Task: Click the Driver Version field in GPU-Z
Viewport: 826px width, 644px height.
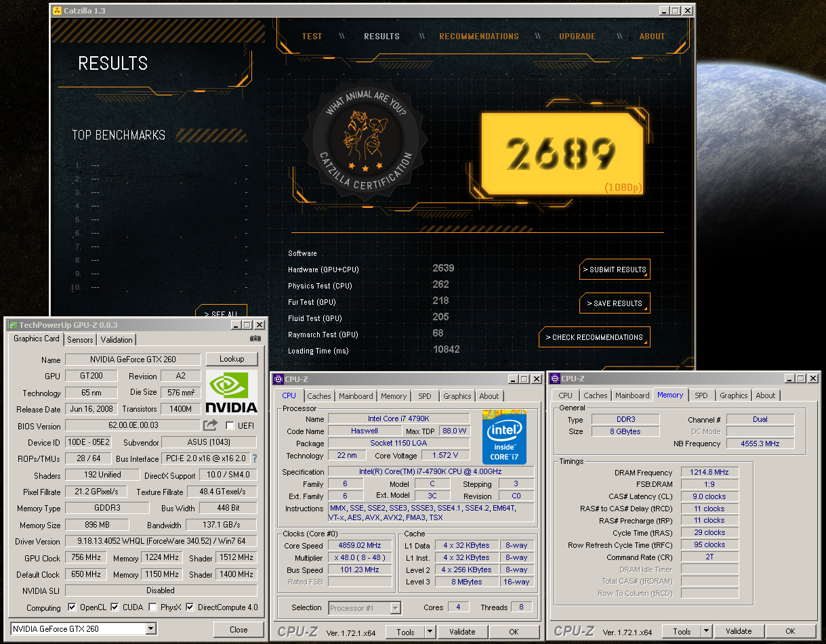Action: click(161, 542)
